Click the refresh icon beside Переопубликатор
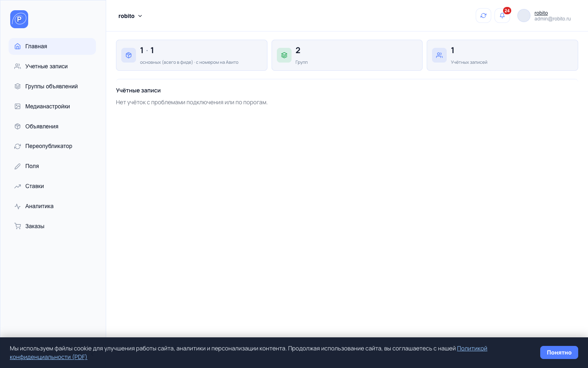Viewport: 588px width, 368px height. coord(18,146)
